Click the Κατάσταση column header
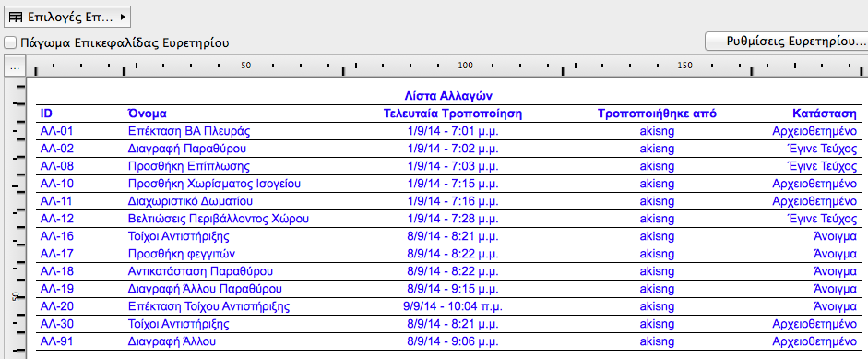The width and height of the screenshot is (868, 359). coord(825,114)
